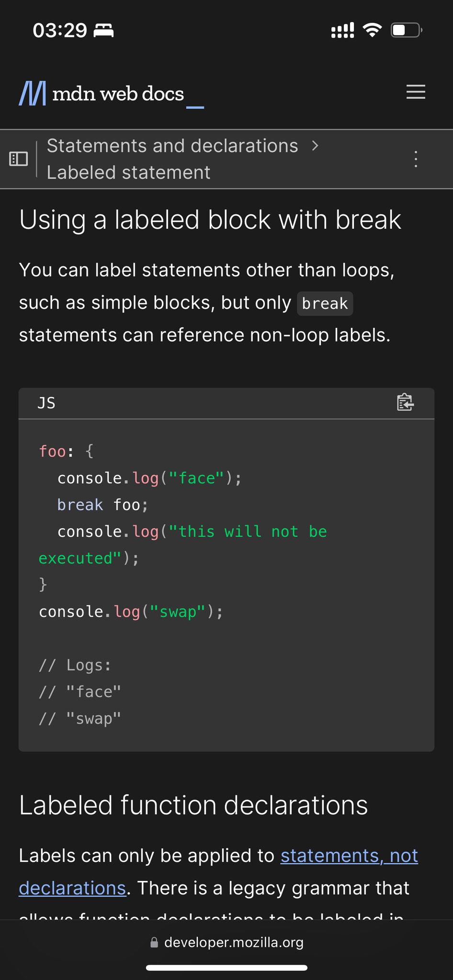Tap the sleep focus bed icon

point(103,30)
